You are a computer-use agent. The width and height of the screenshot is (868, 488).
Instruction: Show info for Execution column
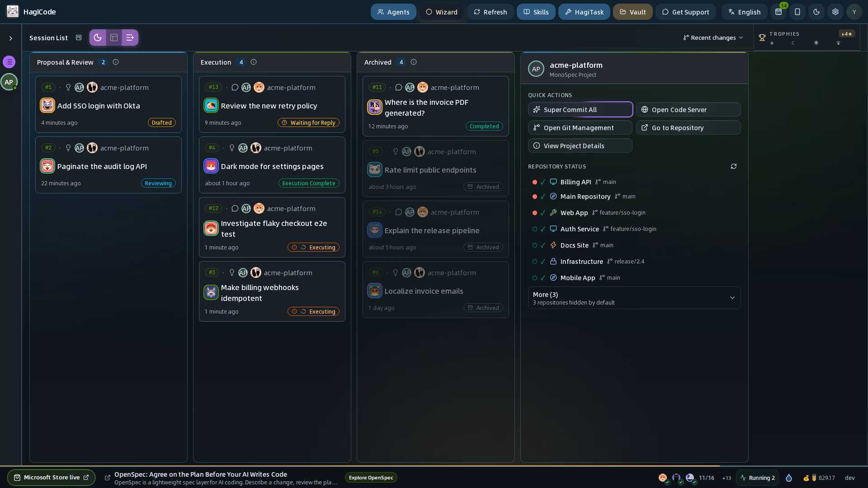coord(254,62)
